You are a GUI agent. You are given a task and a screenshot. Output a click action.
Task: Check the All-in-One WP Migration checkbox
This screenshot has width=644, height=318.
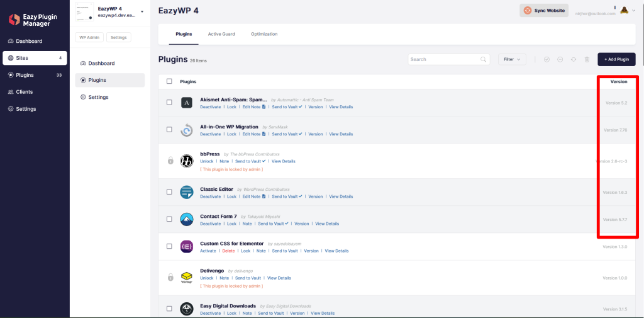point(169,130)
